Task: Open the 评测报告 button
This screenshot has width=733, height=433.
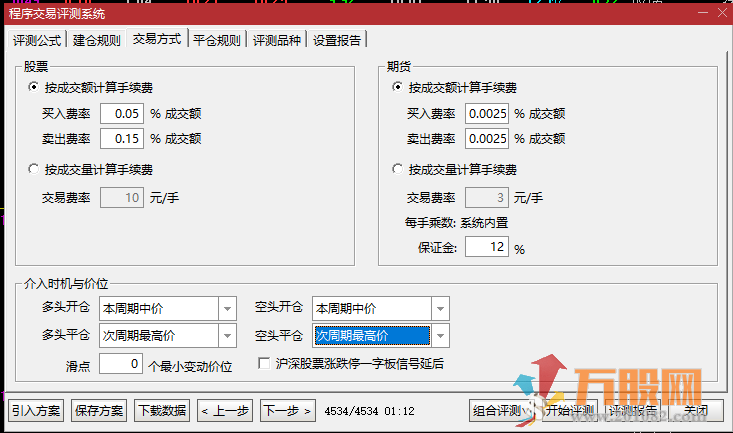Action: click(632, 411)
